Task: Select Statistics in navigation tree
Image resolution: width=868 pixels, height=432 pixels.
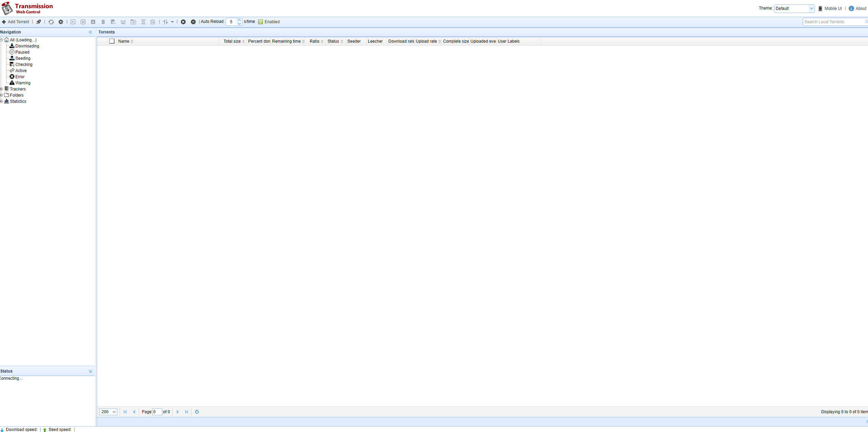Action: 18,101
